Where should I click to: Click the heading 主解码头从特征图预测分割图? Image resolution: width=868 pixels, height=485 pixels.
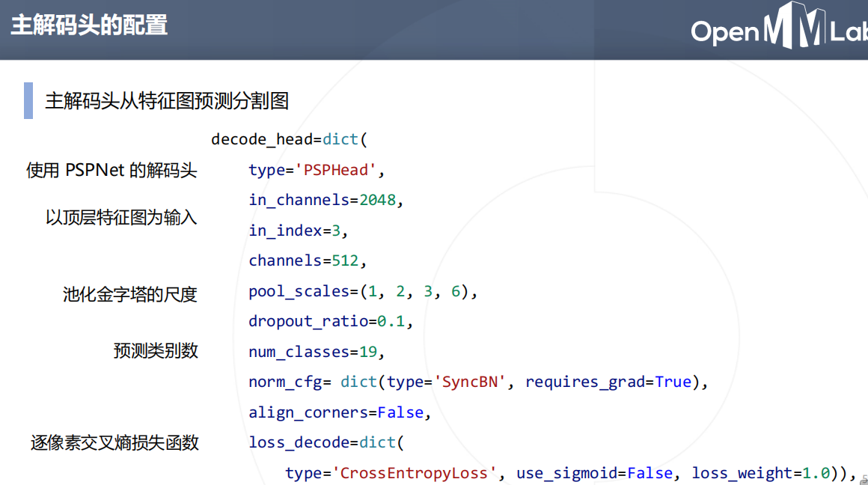(167, 101)
